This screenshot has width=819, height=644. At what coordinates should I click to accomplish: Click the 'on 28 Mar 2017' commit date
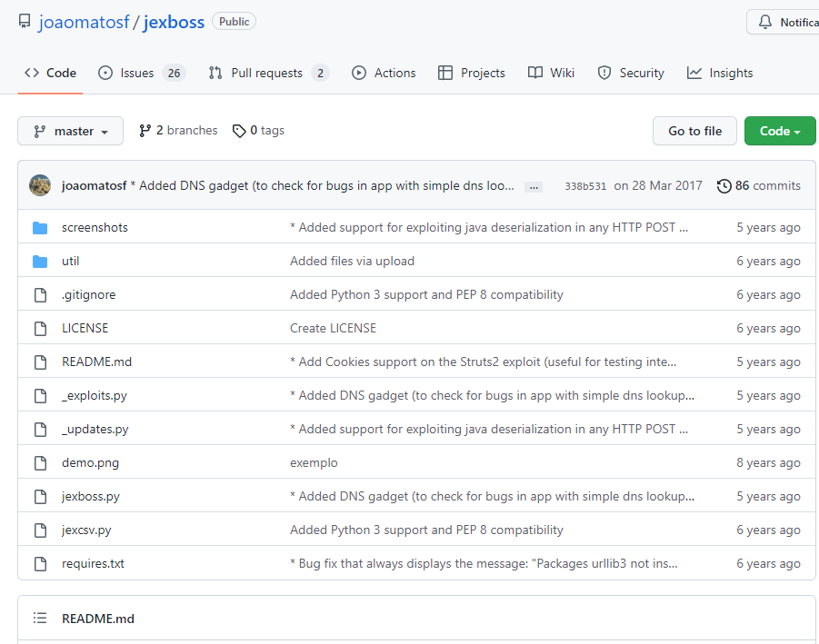[657, 186]
